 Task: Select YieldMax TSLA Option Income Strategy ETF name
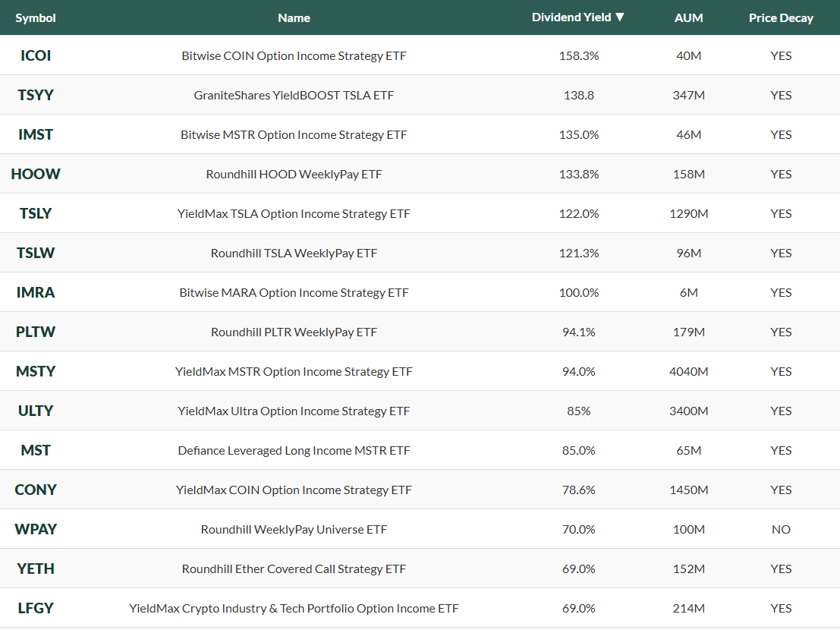tap(294, 214)
